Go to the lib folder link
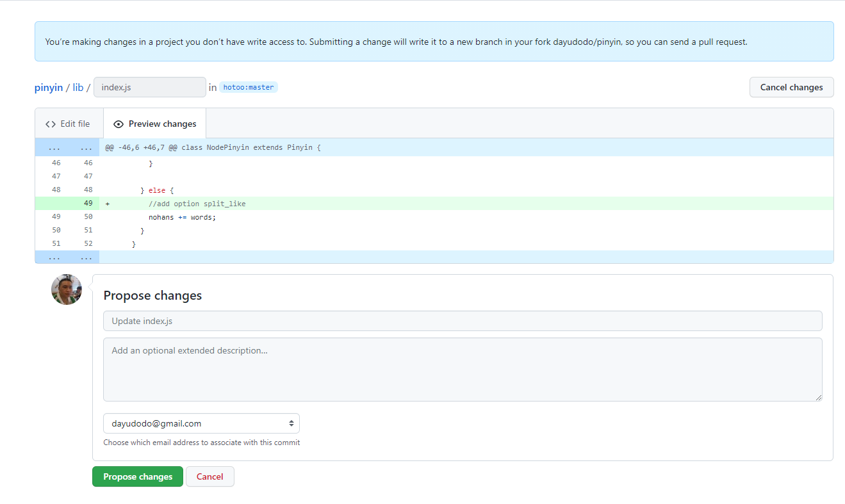The image size is (845, 504). click(x=78, y=87)
